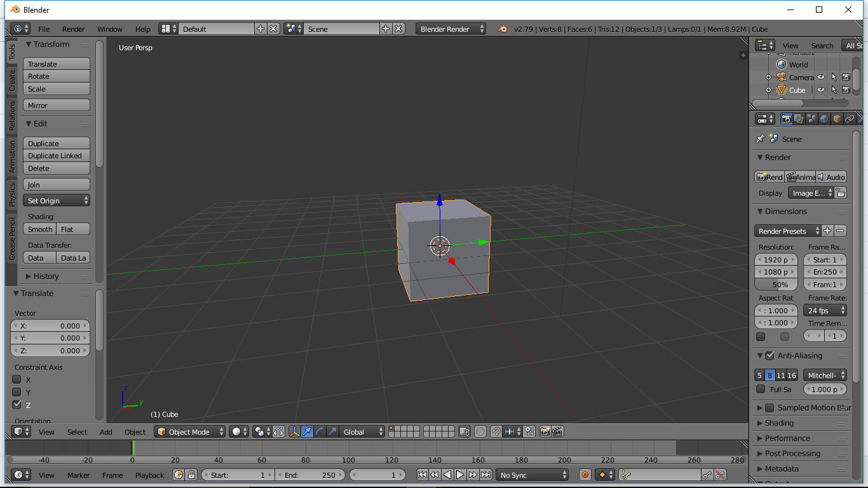Open the snap element magnet-adjacent icon
868x488 pixels.
512,431
